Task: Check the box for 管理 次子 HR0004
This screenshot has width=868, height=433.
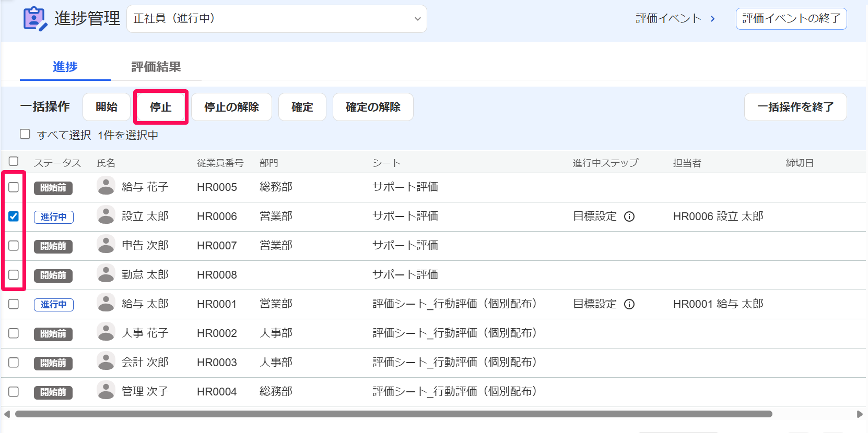Action: 14,391
